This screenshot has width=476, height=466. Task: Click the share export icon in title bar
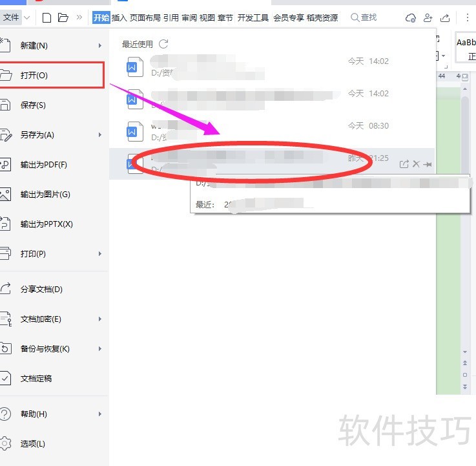pos(445,18)
